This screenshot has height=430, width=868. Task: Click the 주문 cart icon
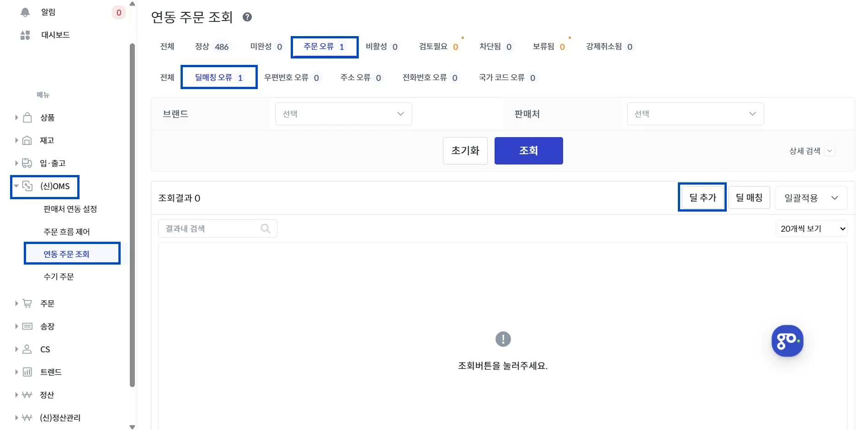point(27,303)
